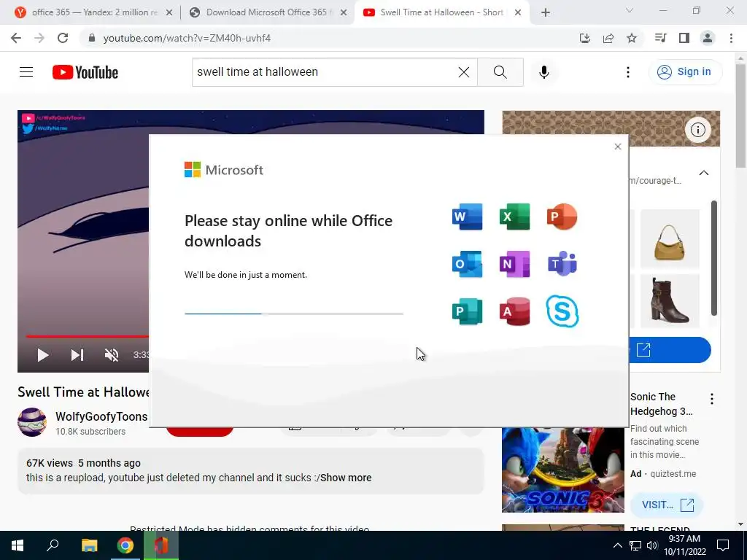Click the Teams icon in Office installer

(562, 264)
